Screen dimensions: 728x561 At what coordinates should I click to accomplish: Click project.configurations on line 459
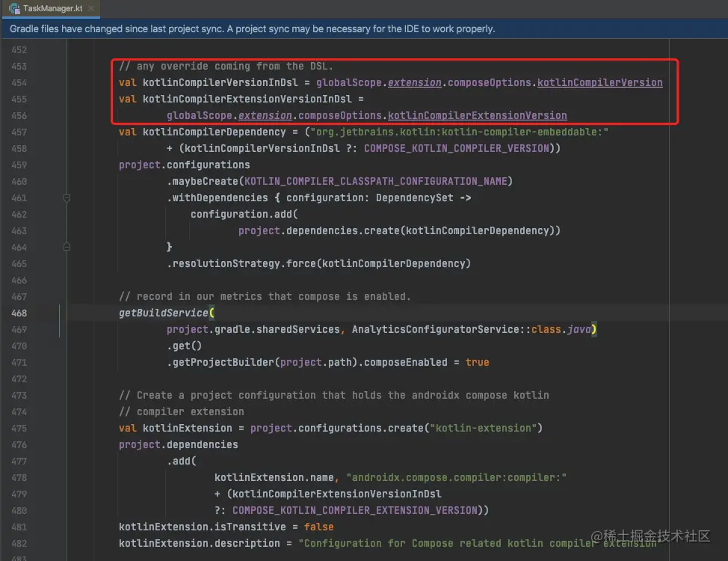[x=185, y=165]
